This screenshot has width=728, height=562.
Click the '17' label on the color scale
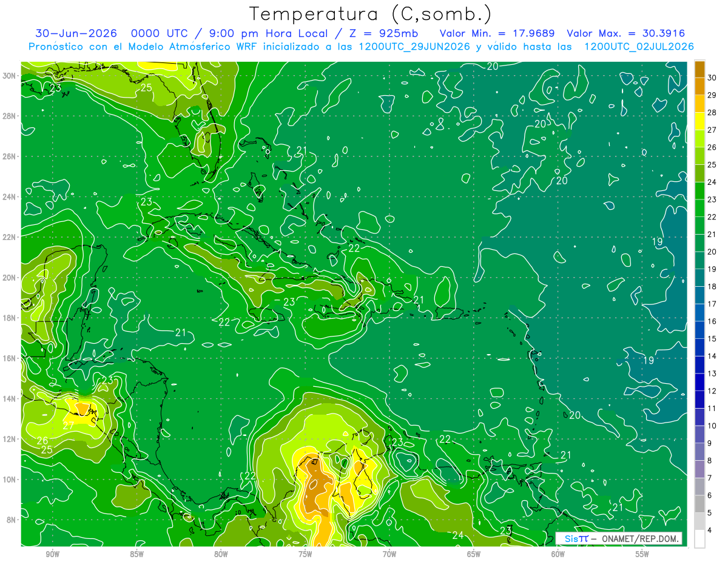pos(712,304)
